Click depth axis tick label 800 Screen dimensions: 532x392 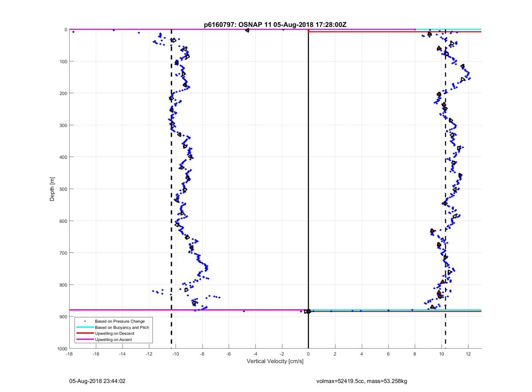(x=63, y=285)
